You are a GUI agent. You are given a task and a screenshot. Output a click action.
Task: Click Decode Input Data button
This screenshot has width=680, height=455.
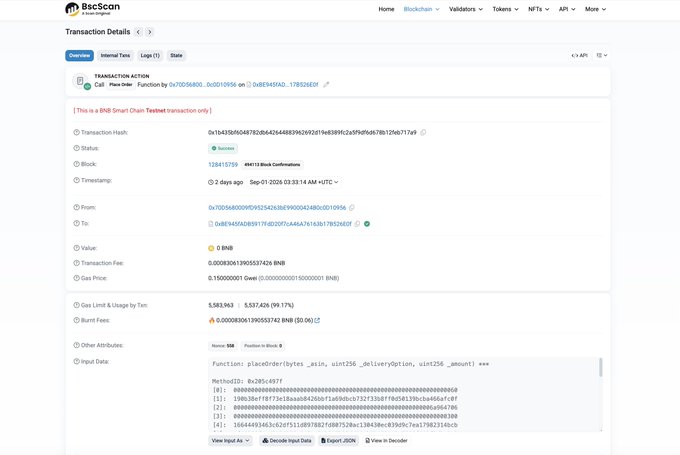(x=287, y=441)
